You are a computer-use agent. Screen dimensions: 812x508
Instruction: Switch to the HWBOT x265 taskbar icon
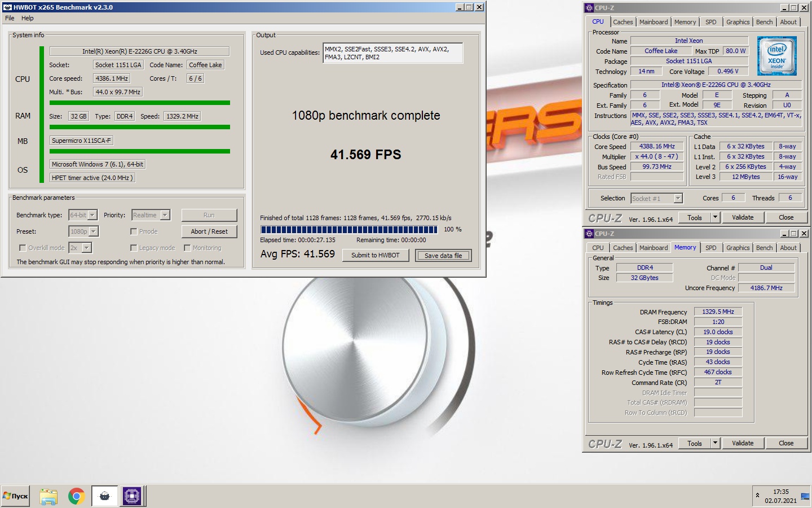(104, 496)
